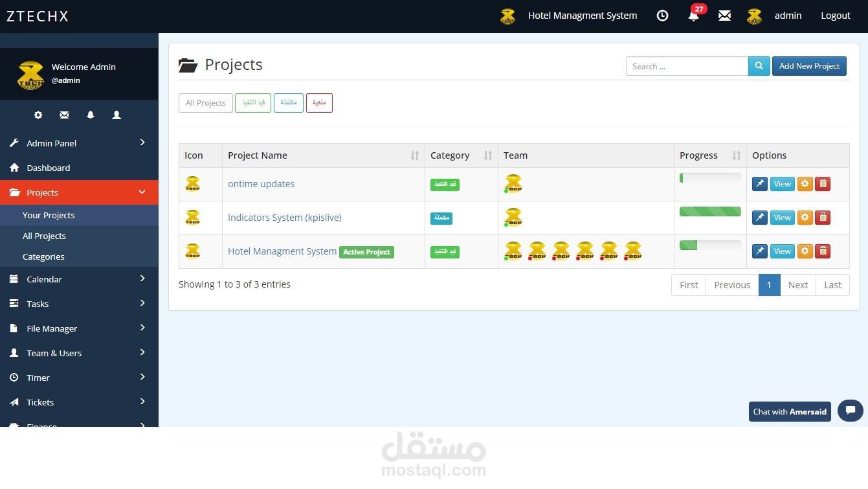View the ontime updates project
868x489 pixels.
click(783, 184)
